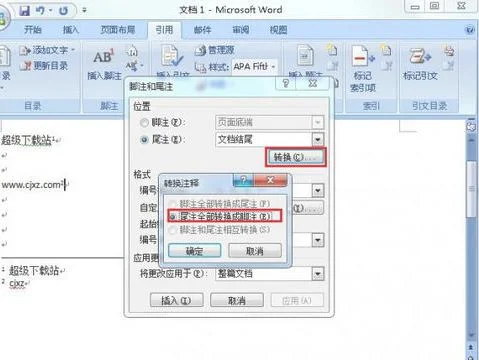Click the 管理源 icon

pos(200,50)
